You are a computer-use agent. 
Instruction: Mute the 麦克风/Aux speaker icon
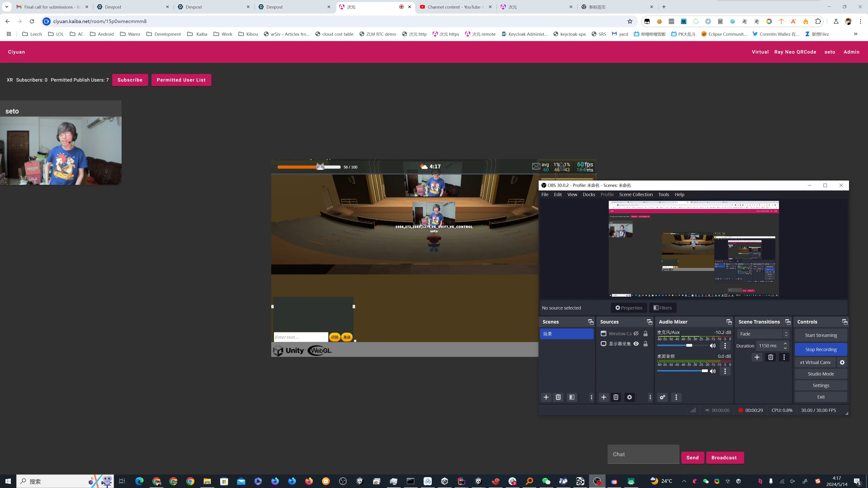click(x=713, y=346)
